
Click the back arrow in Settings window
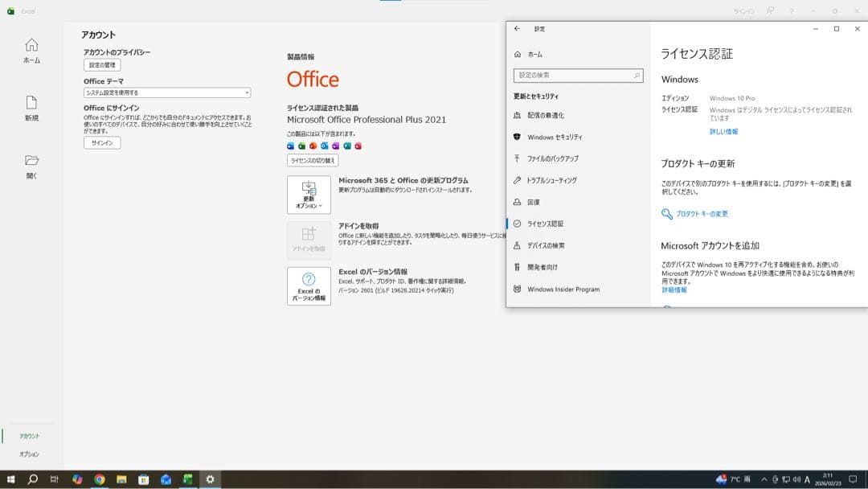pyautogui.click(x=517, y=29)
